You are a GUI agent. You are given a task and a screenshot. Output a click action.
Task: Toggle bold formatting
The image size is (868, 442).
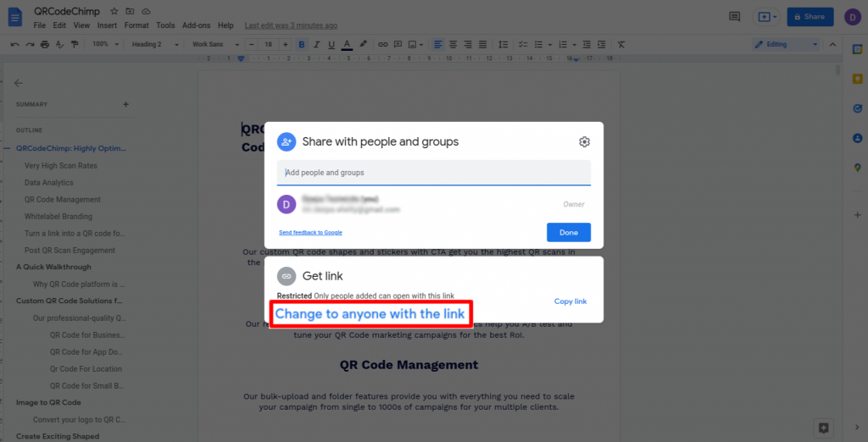click(x=302, y=44)
